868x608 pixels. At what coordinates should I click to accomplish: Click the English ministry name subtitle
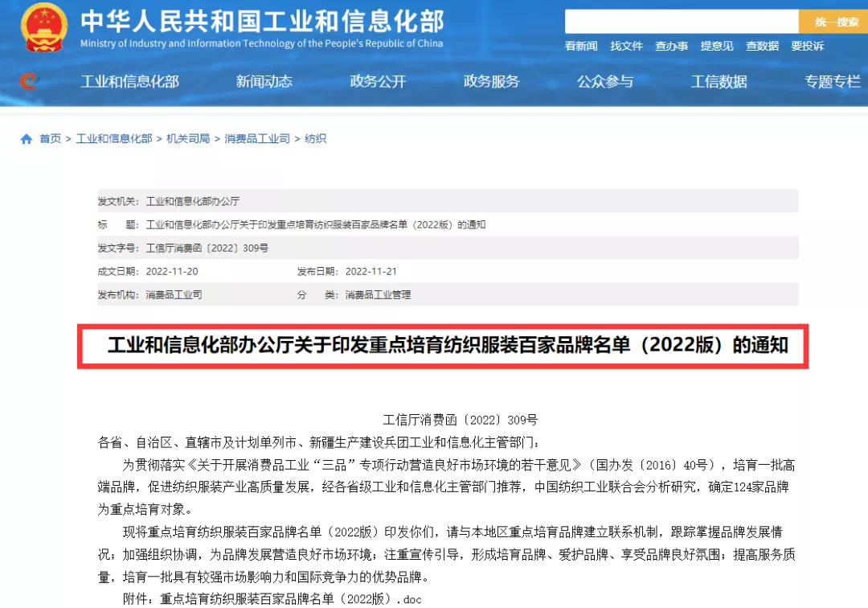point(261,43)
